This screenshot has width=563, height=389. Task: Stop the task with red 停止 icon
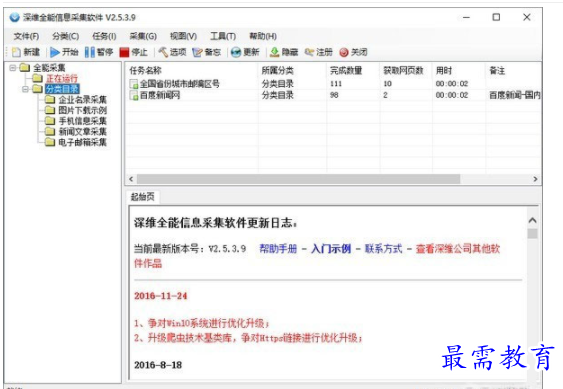124,52
